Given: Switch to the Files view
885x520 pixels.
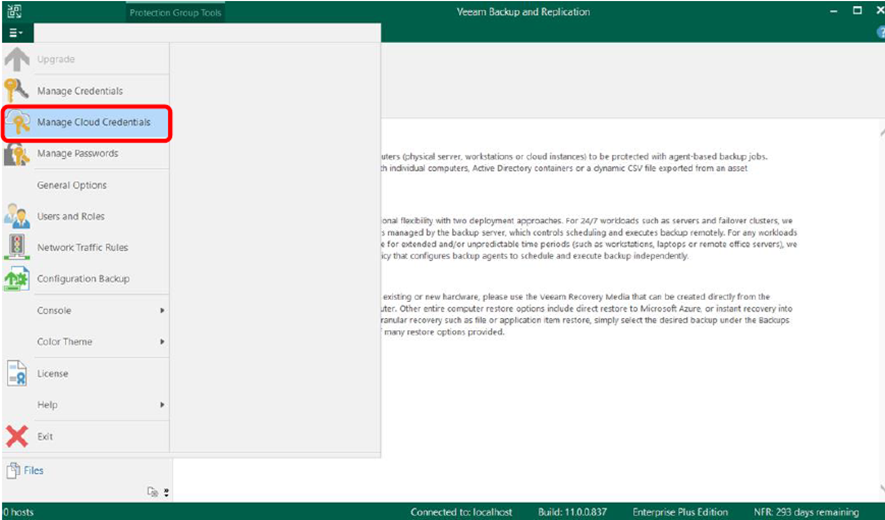Looking at the screenshot, I should coord(33,470).
